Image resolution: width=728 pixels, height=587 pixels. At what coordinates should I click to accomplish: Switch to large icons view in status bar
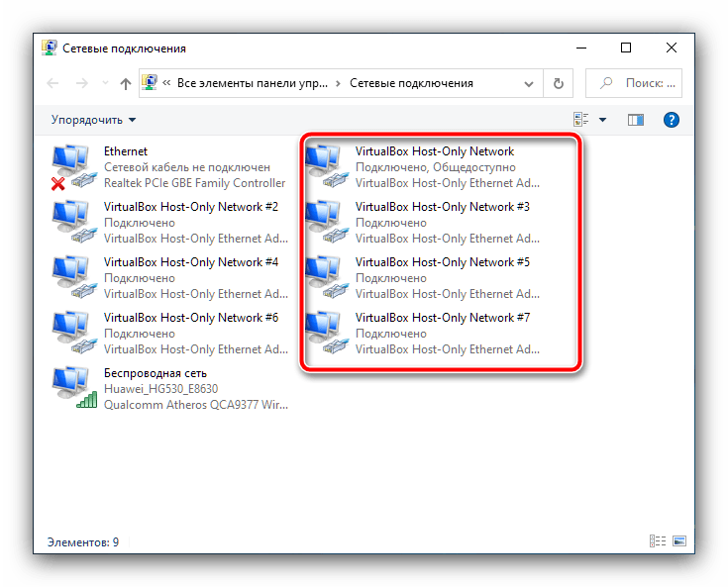click(x=679, y=541)
